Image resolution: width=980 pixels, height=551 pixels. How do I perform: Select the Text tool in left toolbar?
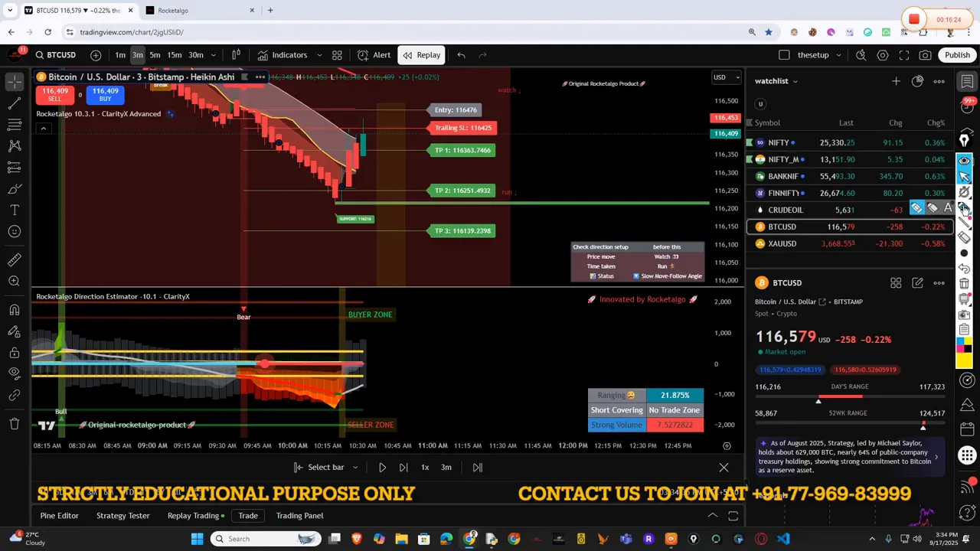point(15,210)
